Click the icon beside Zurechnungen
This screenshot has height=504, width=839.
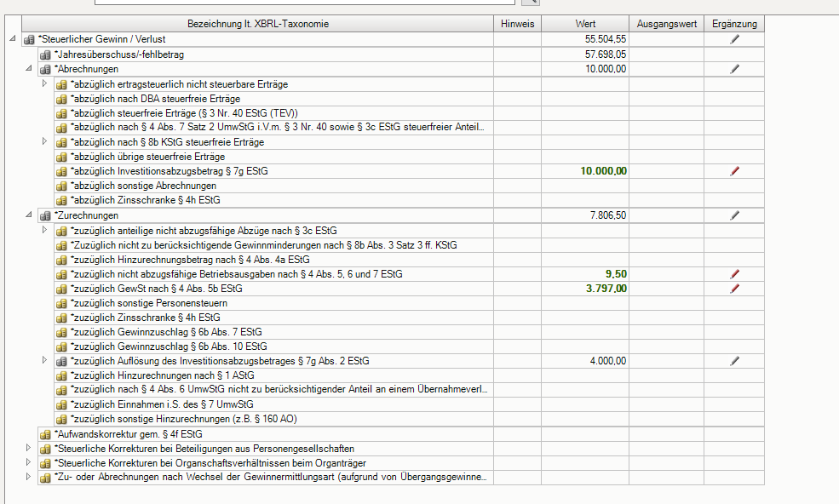(45, 216)
